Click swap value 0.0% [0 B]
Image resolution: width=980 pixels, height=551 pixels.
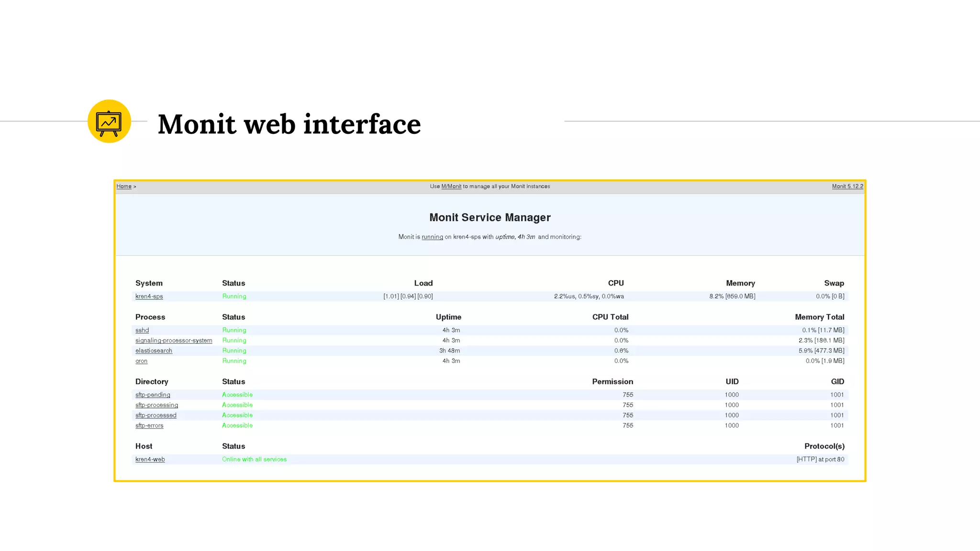830,297
